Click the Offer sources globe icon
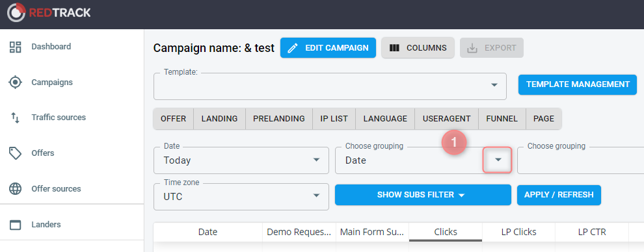 [x=15, y=189]
